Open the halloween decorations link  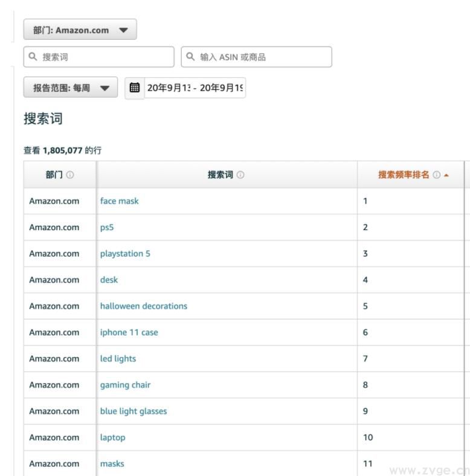point(144,306)
